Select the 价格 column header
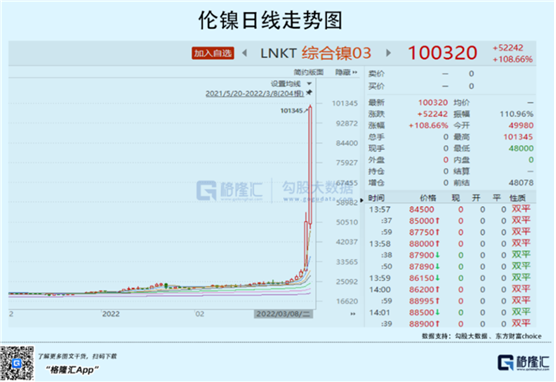This screenshot has height=382, width=556. coord(428,198)
